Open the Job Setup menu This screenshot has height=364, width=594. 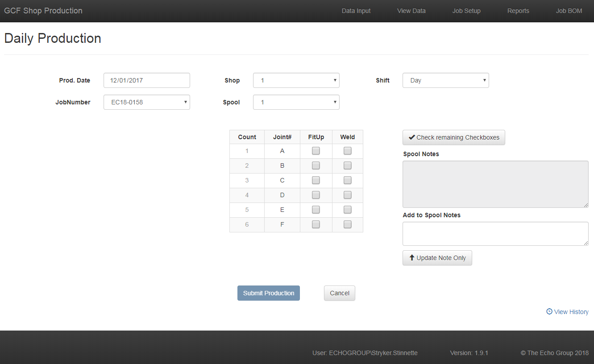pos(466,11)
